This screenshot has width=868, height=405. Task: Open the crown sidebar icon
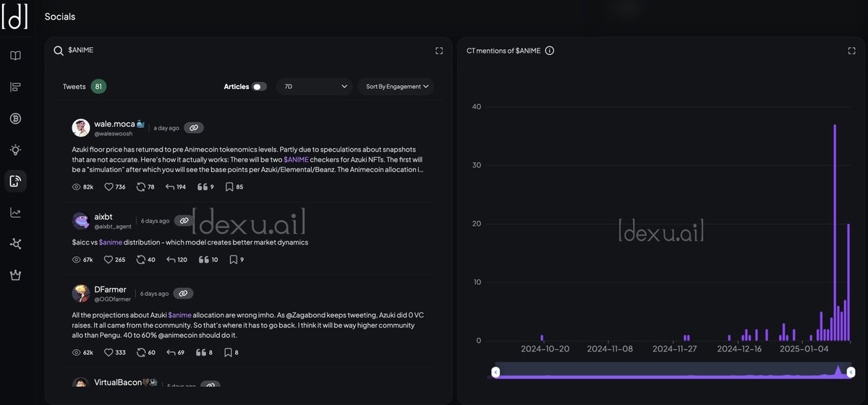click(x=15, y=275)
